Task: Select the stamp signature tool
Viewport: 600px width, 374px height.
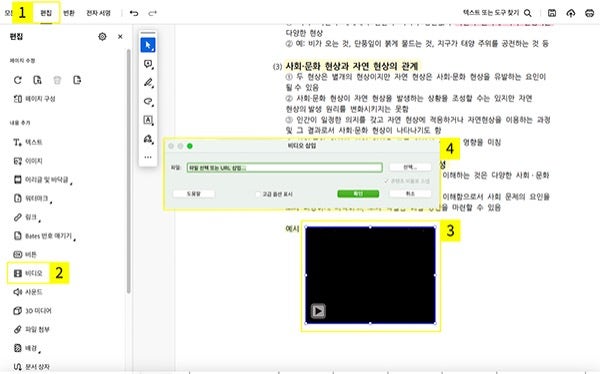Action: click(x=148, y=139)
